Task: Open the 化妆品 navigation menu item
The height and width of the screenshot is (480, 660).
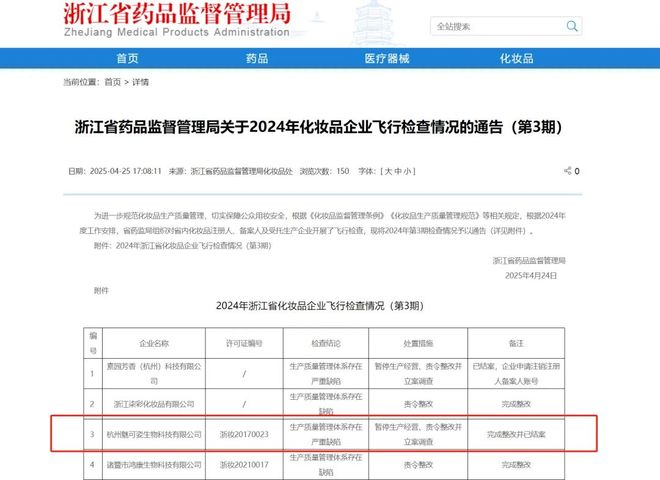Action: [516, 58]
